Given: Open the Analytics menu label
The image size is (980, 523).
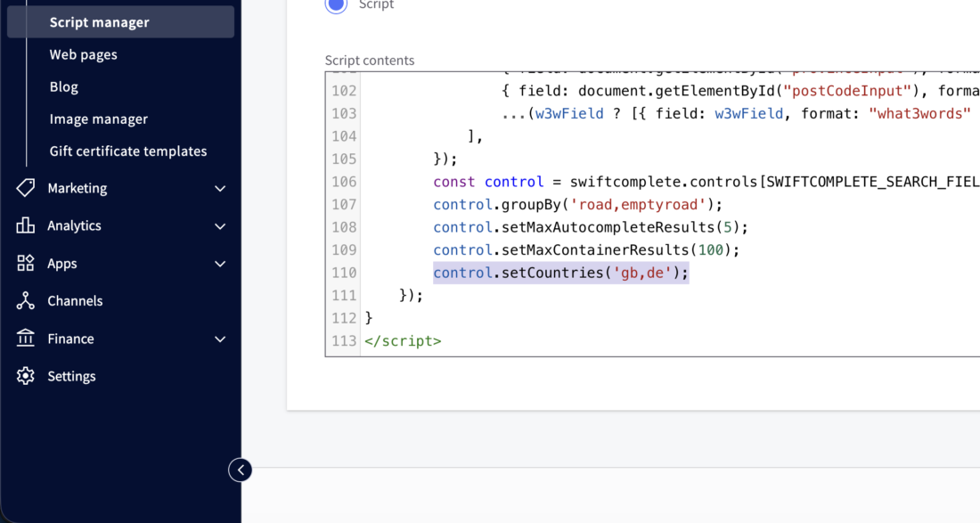Looking at the screenshot, I should 74,225.
